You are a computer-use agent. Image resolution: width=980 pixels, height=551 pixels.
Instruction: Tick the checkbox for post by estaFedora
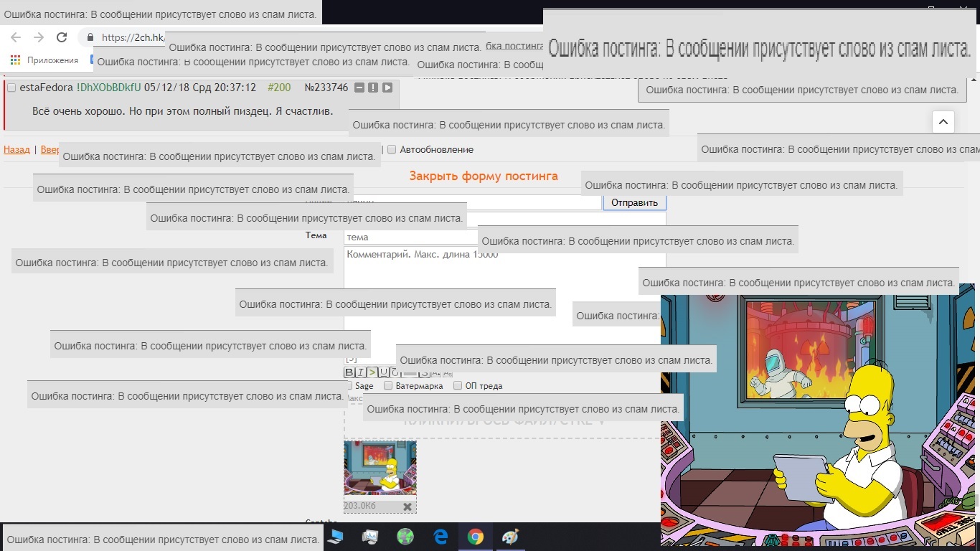click(x=11, y=88)
